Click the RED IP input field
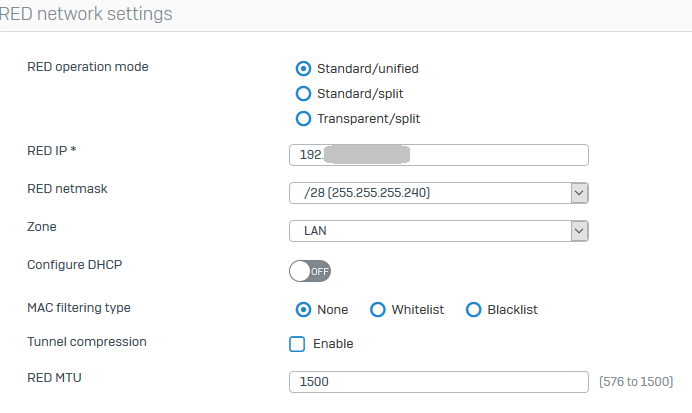This screenshot has width=692, height=413. tap(439, 155)
